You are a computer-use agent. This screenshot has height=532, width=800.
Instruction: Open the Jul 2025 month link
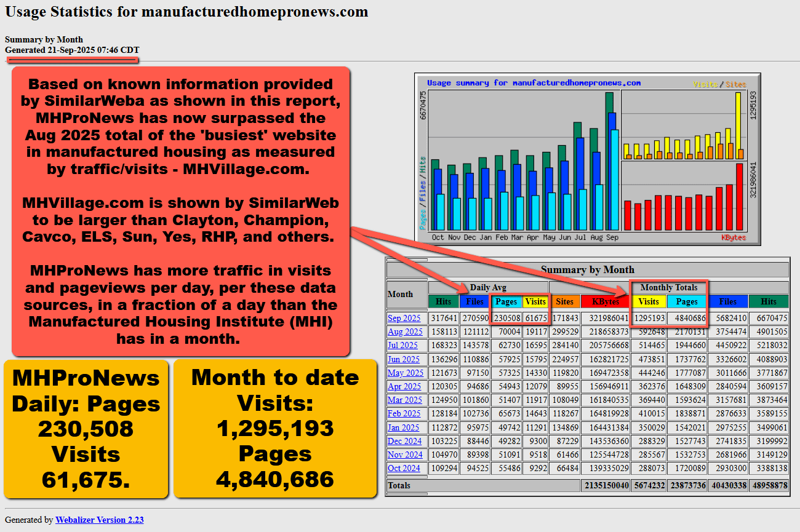coord(402,345)
